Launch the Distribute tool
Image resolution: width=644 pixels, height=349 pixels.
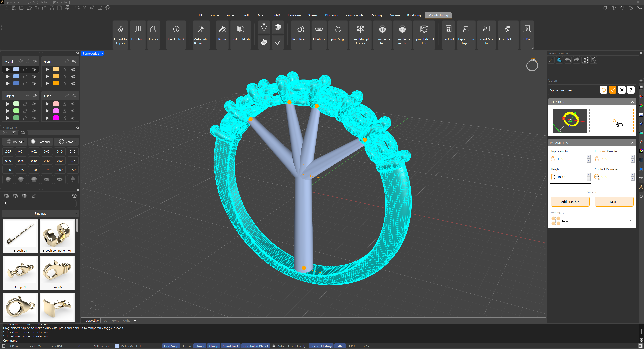[137, 35]
